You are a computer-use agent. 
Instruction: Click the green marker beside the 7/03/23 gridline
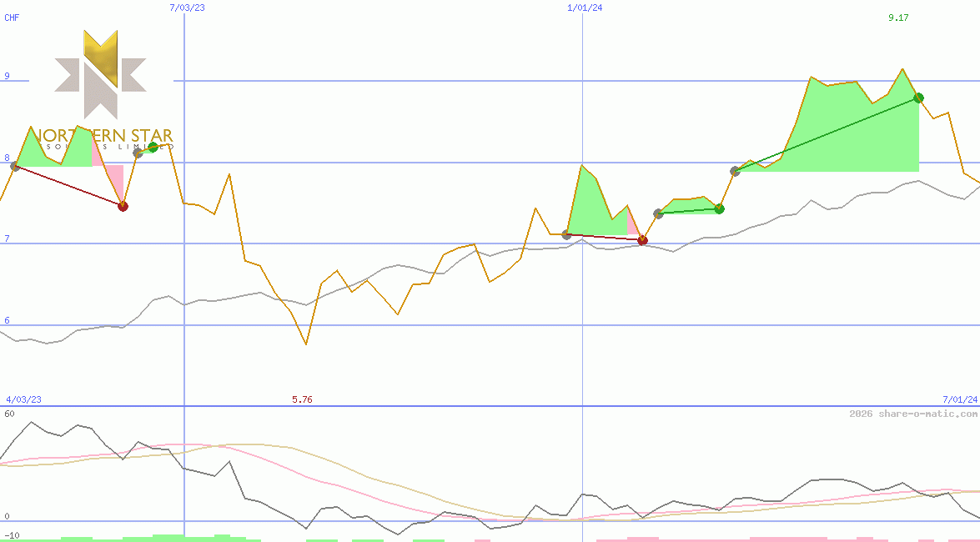153,147
